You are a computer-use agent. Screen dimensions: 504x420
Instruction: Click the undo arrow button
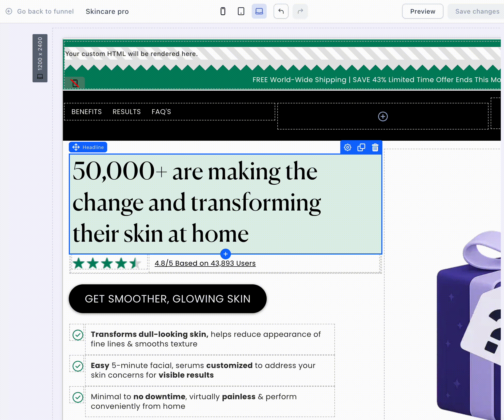(x=281, y=11)
